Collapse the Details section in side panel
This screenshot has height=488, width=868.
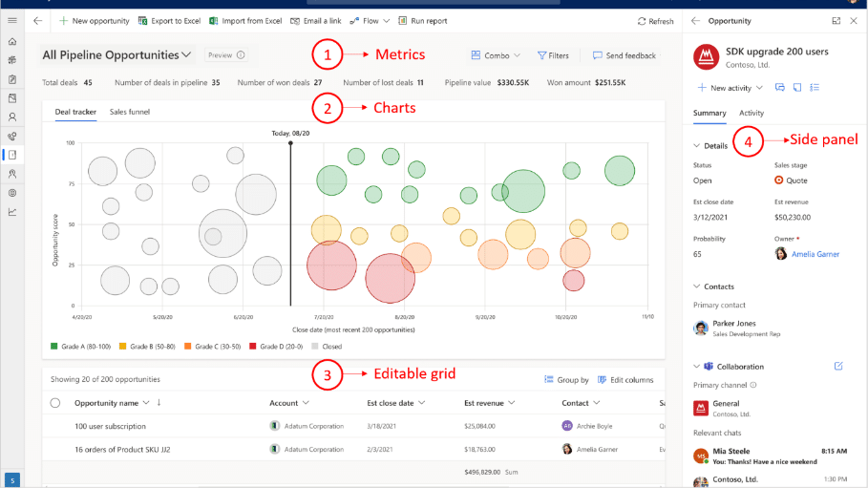tap(697, 146)
